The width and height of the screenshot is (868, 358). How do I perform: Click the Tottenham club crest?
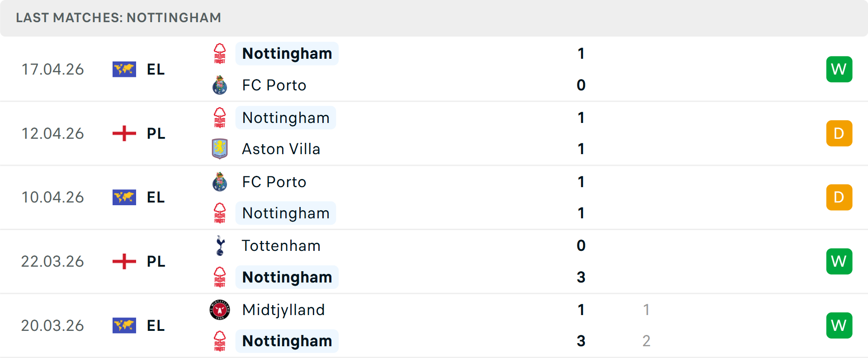click(x=220, y=245)
